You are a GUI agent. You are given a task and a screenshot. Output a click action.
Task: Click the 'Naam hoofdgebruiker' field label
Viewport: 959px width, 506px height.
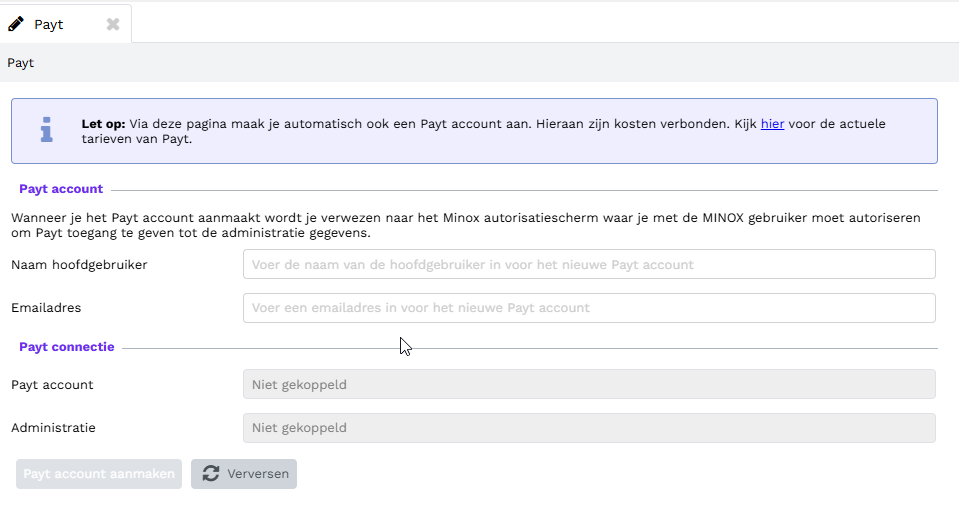[80, 265]
